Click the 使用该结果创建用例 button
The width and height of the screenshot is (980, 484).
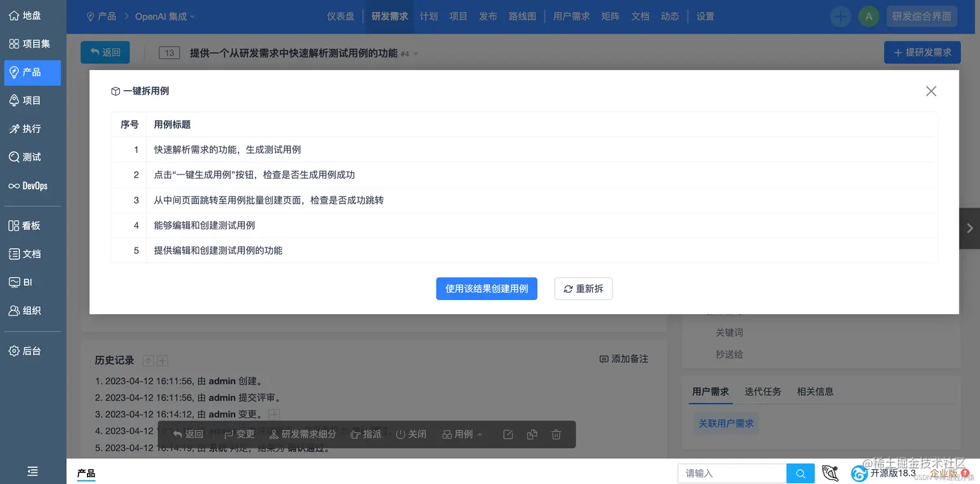click(487, 288)
